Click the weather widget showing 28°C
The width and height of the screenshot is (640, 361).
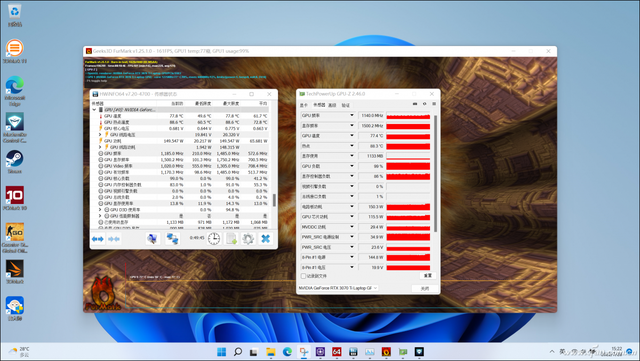(20, 352)
